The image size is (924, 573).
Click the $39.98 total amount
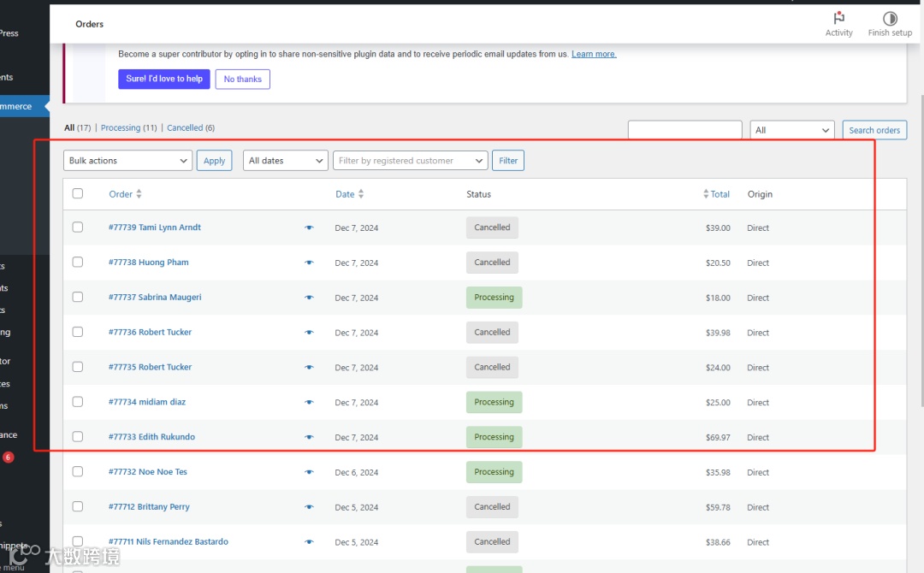pos(718,333)
